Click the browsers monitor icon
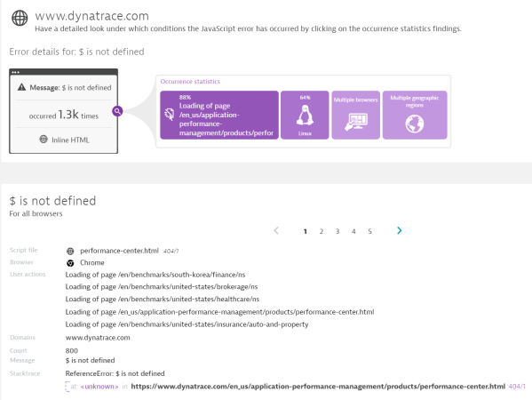532x400 pixels. point(356,123)
